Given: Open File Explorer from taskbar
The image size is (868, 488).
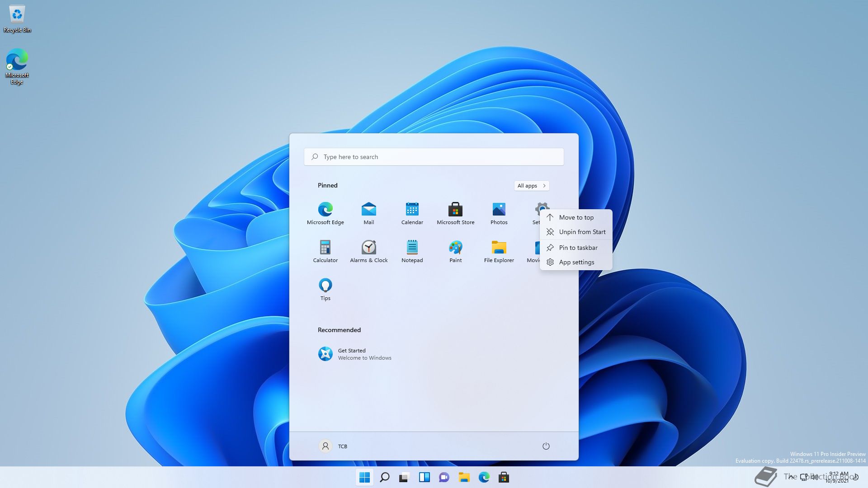Looking at the screenshot, I should click(464, 477).
